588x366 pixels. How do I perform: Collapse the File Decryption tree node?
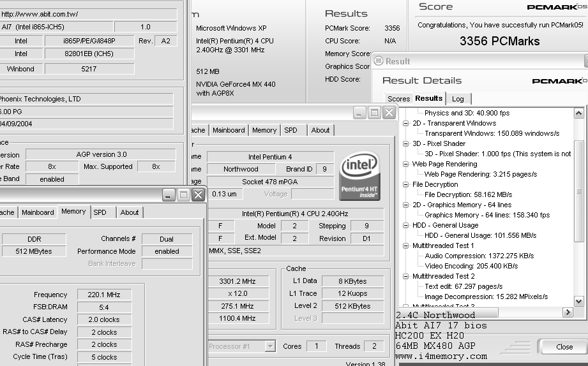click(x=405, y=184)
